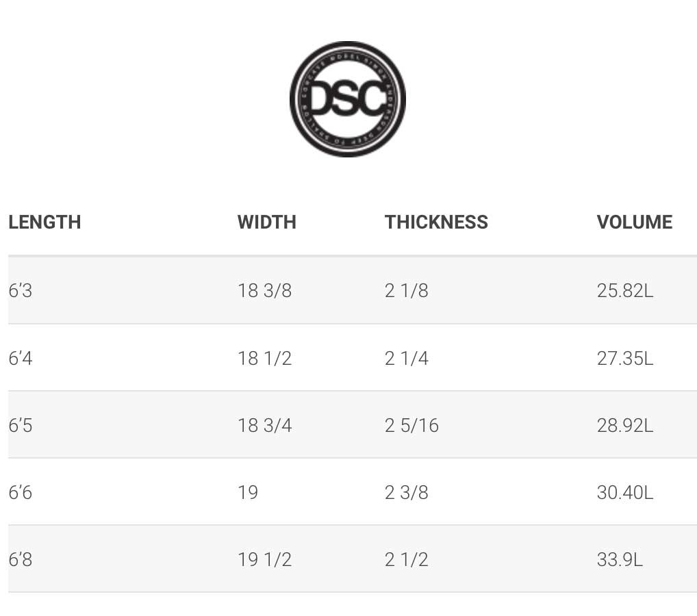697x616 pixels.
Task: Click the 19 1/2 width value
Action: pyautogui.click(x=264, y=560)
